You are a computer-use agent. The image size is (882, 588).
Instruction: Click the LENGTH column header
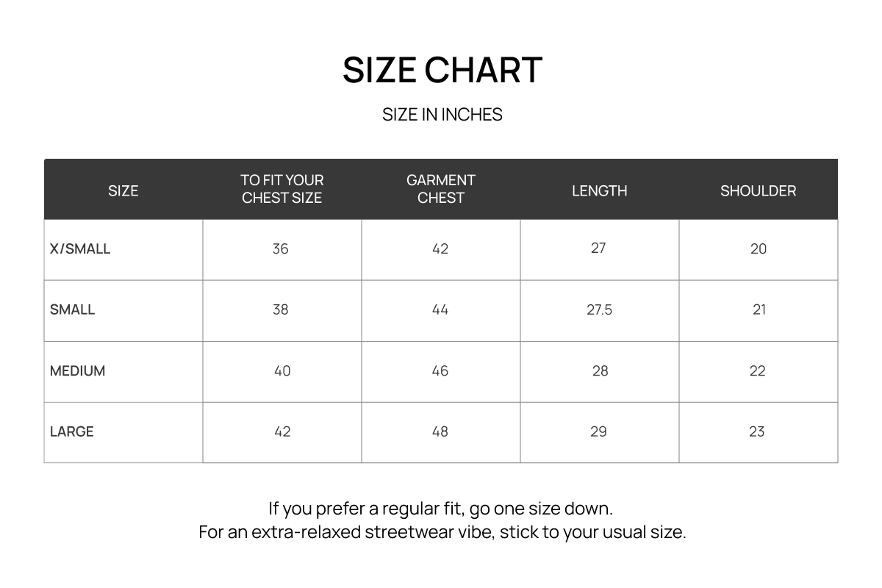pos(599,190)
